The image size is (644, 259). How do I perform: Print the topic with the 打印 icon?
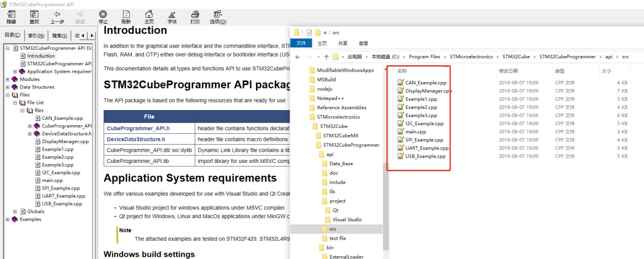click(195, 17)
